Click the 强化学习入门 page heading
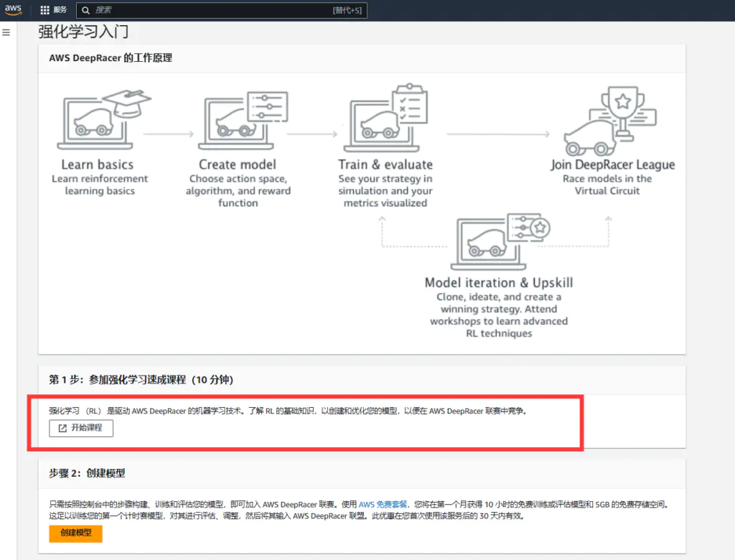Screen dimensions: 735x560 click(83, 32)
